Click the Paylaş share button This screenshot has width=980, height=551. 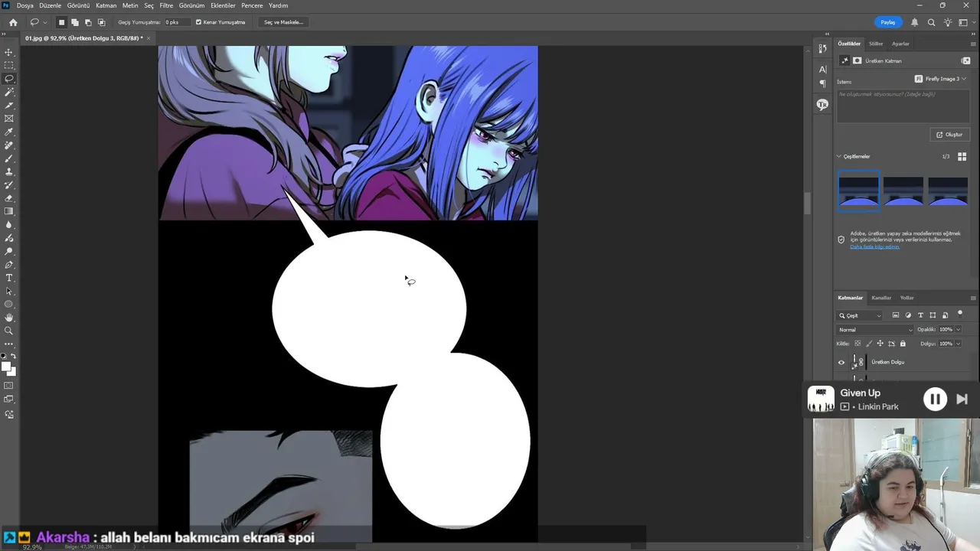[x=888, y=22]
